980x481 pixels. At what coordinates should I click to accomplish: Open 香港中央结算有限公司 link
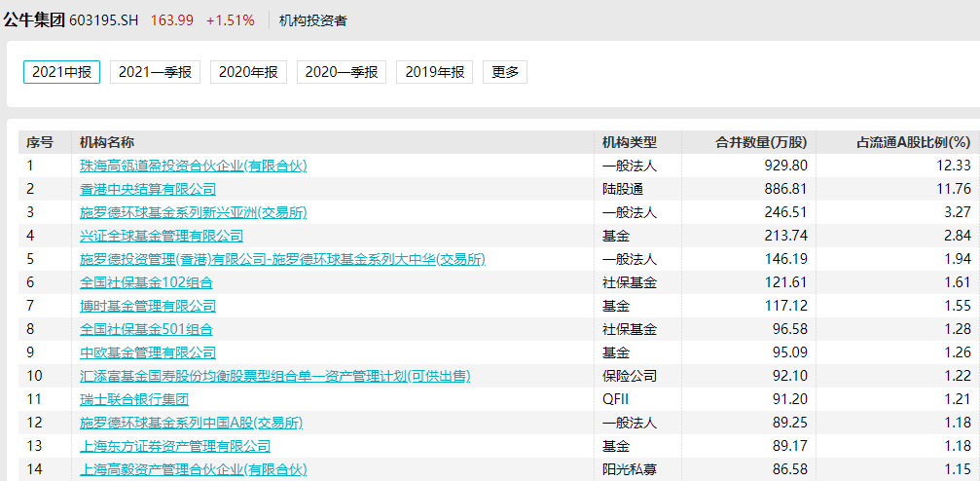[148, 189]
